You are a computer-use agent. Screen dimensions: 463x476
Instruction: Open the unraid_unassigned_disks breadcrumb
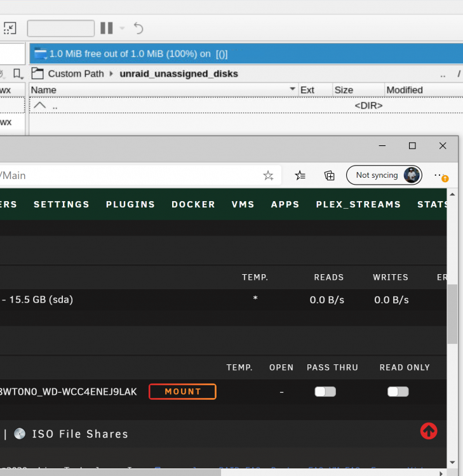(178, 74)
